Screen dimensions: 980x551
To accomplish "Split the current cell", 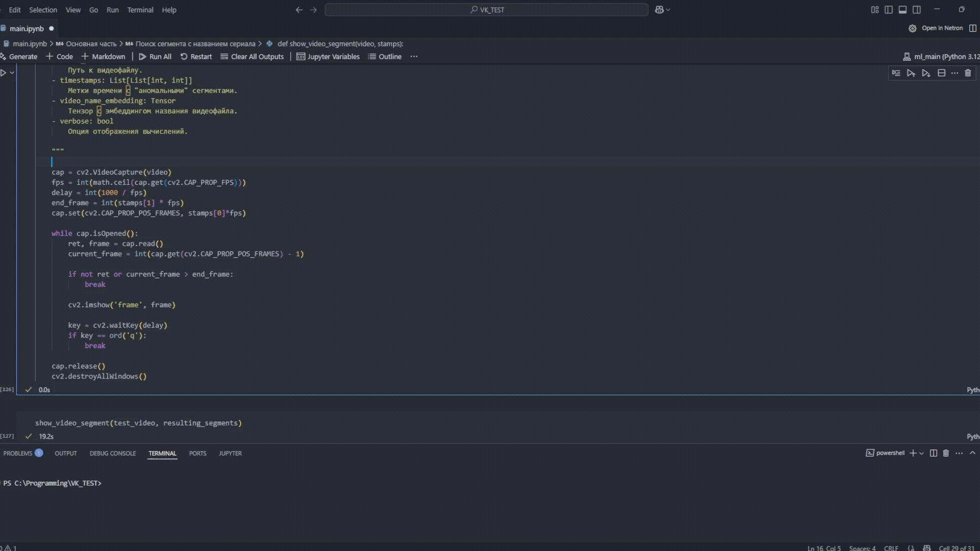I will tap(942, 73).
